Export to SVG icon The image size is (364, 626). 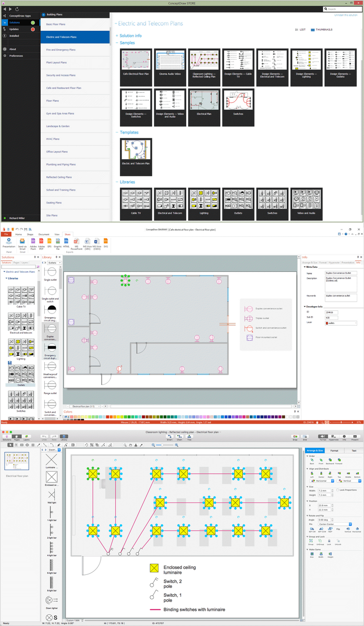[x=106, y=243]
